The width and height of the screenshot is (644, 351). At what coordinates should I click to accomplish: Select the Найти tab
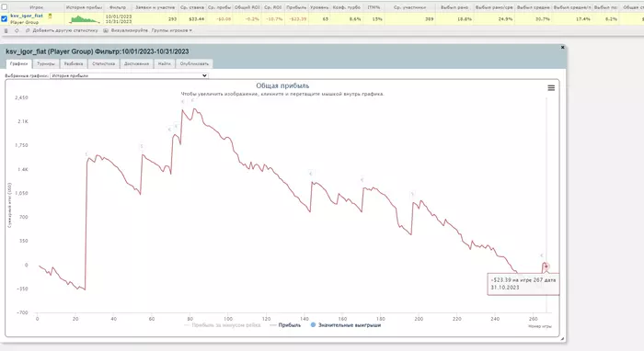point(165,64)
